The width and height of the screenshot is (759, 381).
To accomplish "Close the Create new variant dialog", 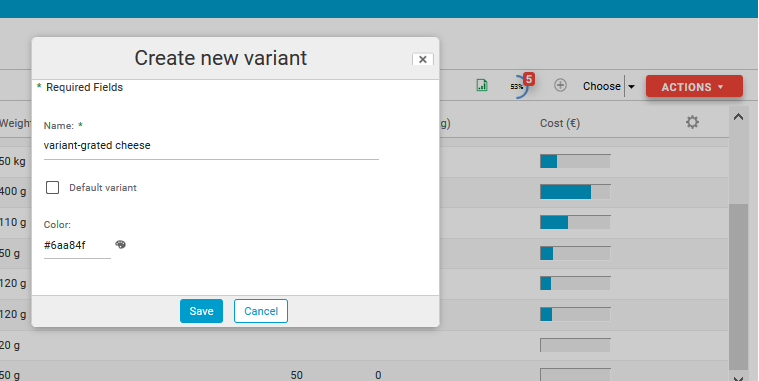I will 423,59.
